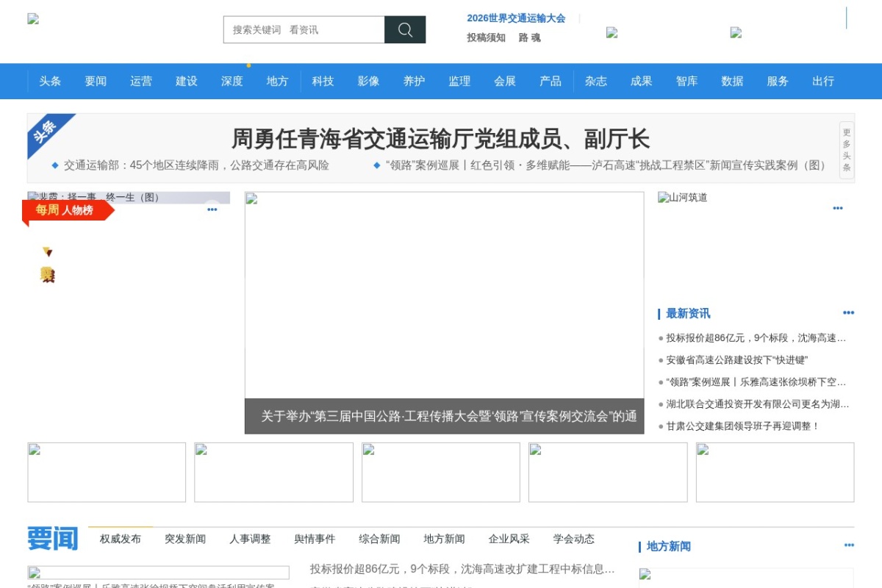Open 交通运输部：45个地区连续降雨 article
882x588 pixels.
(196, 165)
